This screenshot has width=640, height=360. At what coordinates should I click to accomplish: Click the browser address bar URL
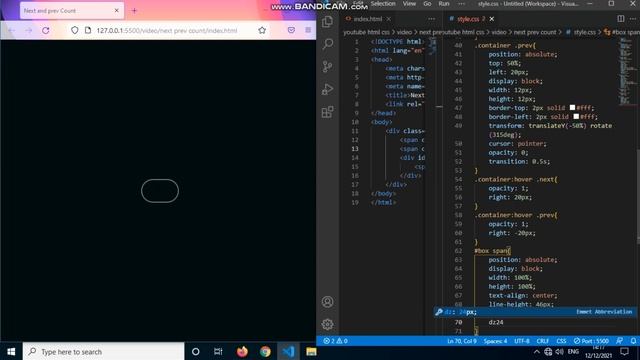click(x=167, y=30)
